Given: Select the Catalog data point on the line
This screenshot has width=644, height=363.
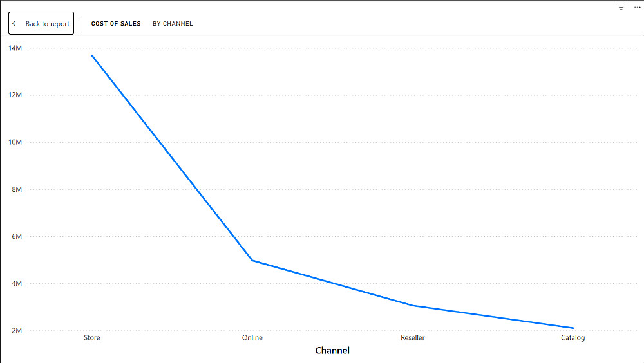Looking at the screenshot, I should pos(573,328).
